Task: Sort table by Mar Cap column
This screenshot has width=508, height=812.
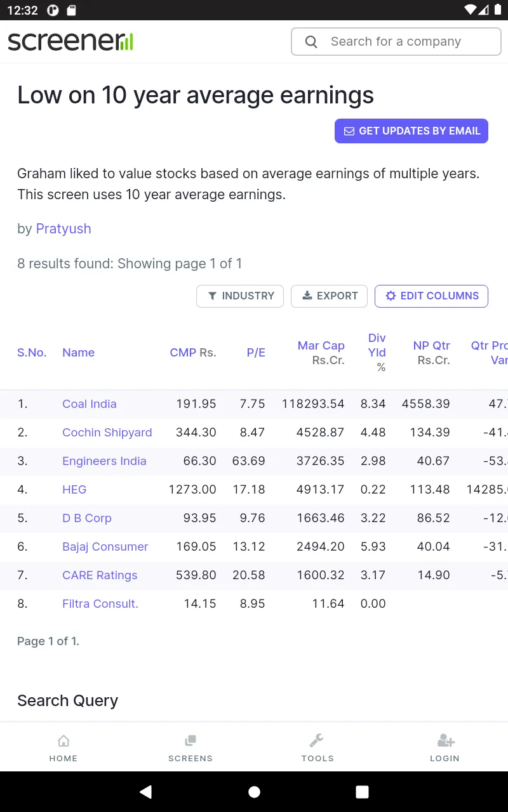Action: (321, 346)
